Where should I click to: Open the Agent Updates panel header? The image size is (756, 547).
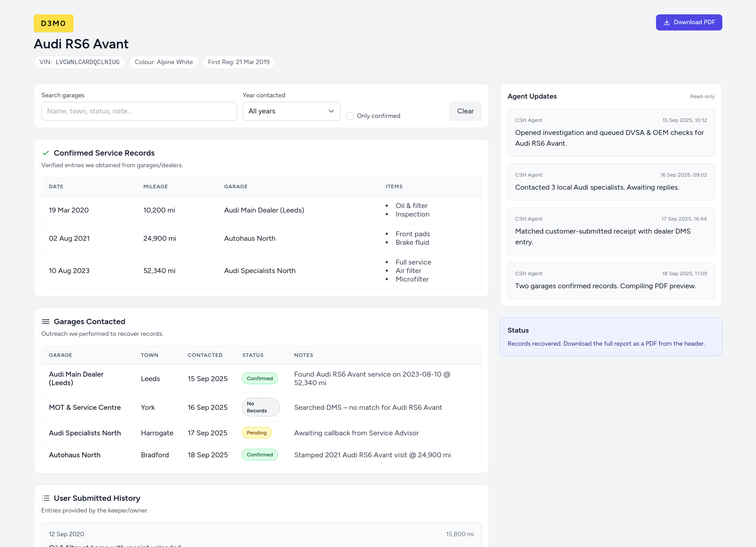(x=532, y=96)
